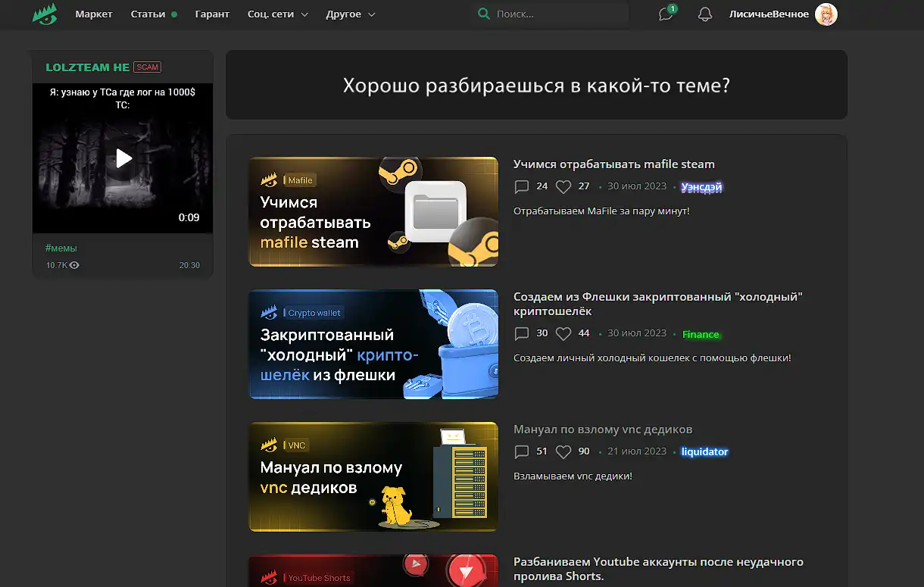Click the VNC manual article thumbnail
The width and height of the screenshot is (924, 587).
[373, 476]
